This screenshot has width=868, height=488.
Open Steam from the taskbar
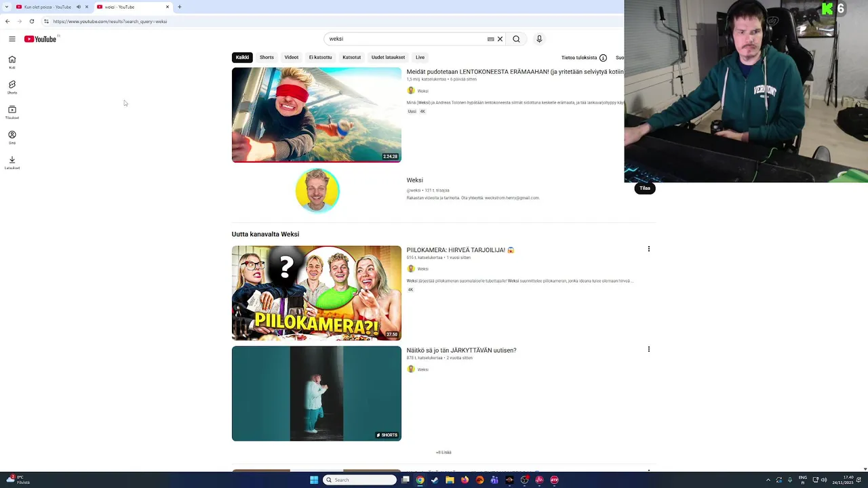435,480
